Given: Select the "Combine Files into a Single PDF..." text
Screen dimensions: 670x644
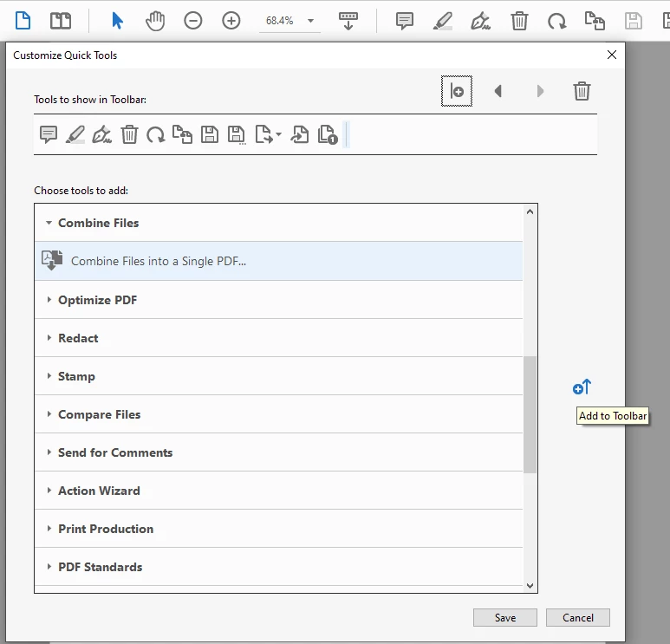Looking at the screenshot, I should 159,261.
